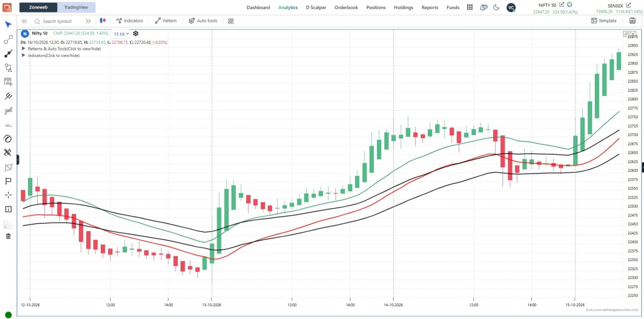This screenshot has width=644, height=319.
Task: Open the Orderbook tab
Action: point(346,8)
